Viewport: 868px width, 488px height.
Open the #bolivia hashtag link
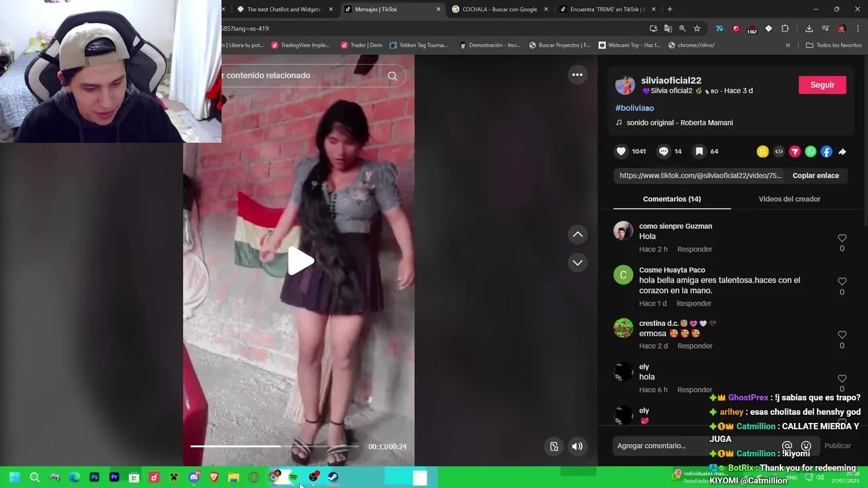pos(635,108)
